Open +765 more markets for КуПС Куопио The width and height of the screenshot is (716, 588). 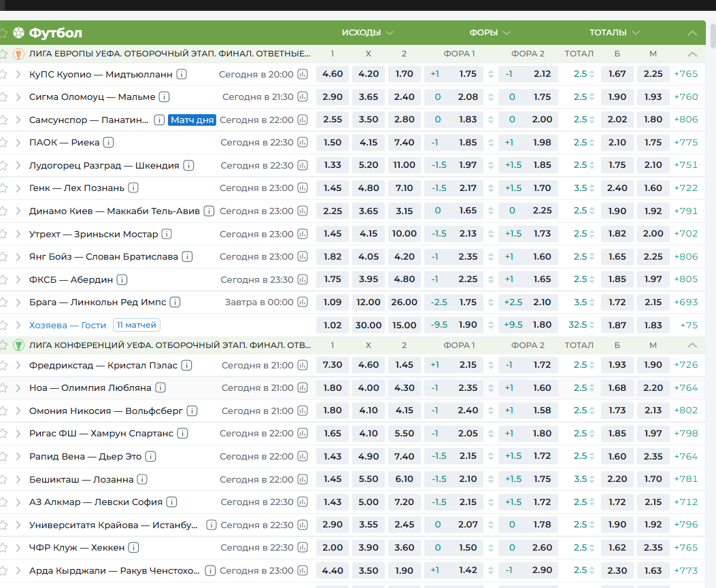(x=686, y=74)
